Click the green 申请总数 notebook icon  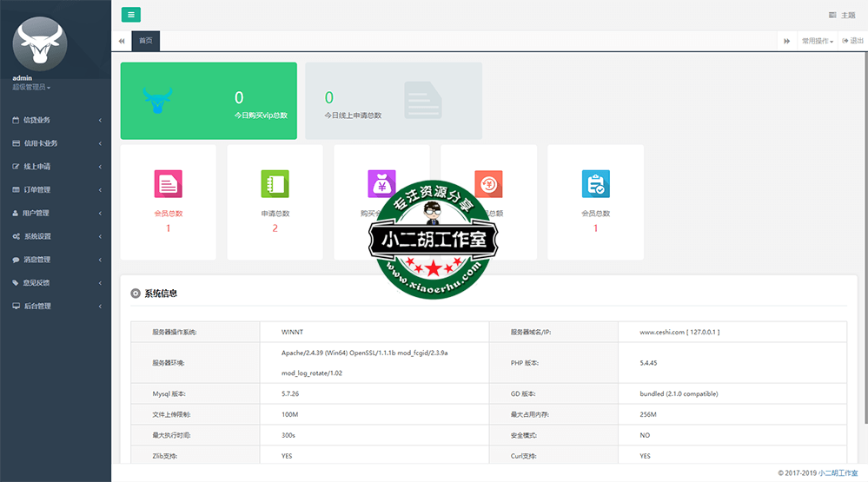coord(275,184)
